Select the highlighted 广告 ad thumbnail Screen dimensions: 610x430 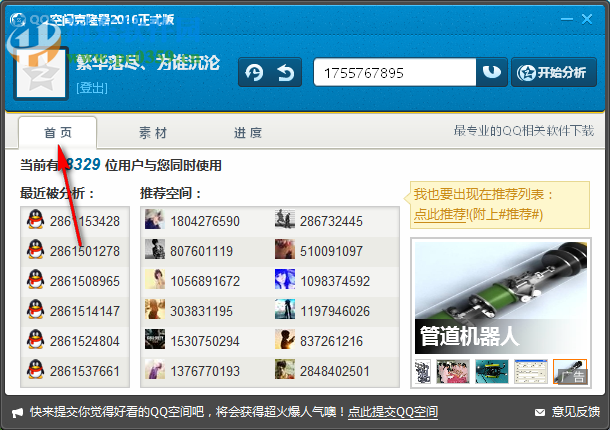[570, 371]
